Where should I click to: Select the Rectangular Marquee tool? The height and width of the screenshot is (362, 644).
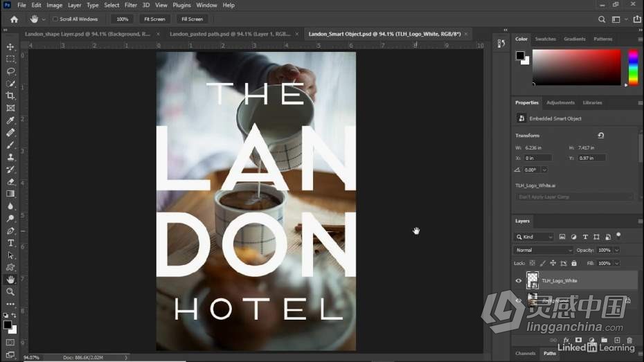[10, 59]
